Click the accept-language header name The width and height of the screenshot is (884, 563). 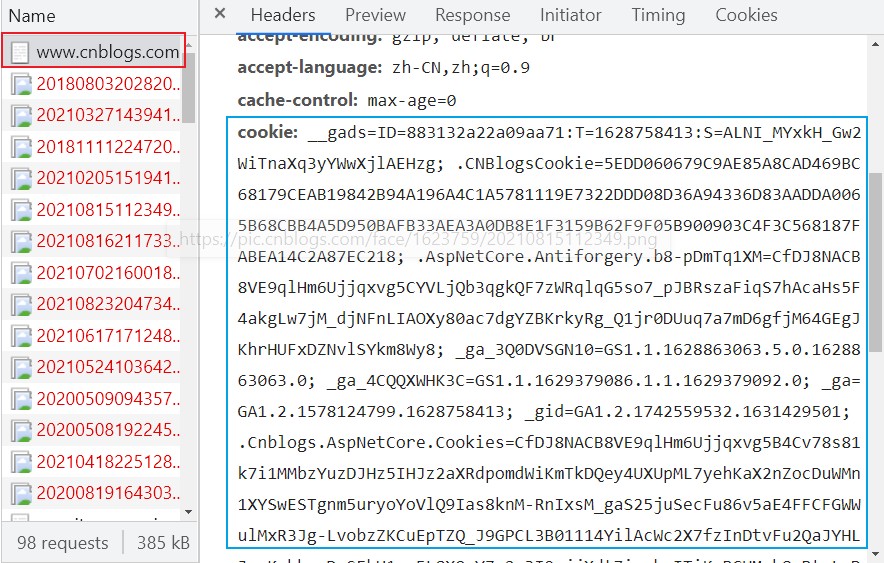click(x=310, y=68)
